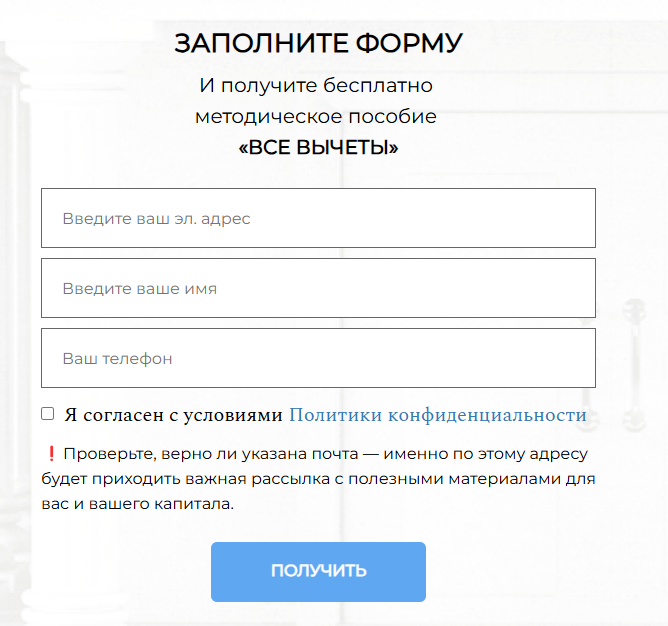Click the 'ЗАПОЛНИТЕ ФОРМУ' heading
Image resolution: width=668 pixels, height=626 pixels.
click(x=318, y=43)
